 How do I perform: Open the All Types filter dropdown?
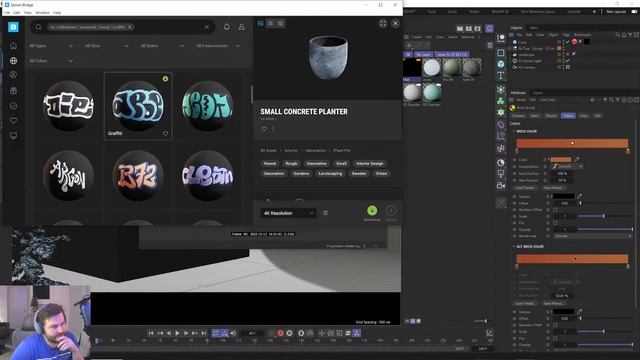[x=51, y=46]
